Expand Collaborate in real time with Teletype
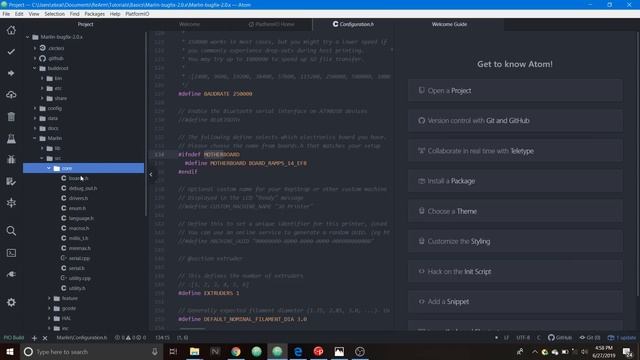This screenshot has width=640, height=360. 515,151
